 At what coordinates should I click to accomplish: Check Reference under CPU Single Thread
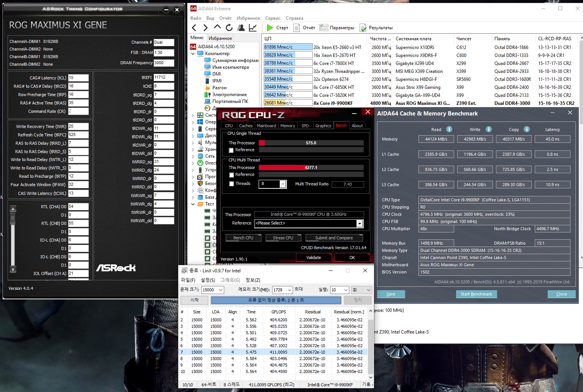[231, 150]
